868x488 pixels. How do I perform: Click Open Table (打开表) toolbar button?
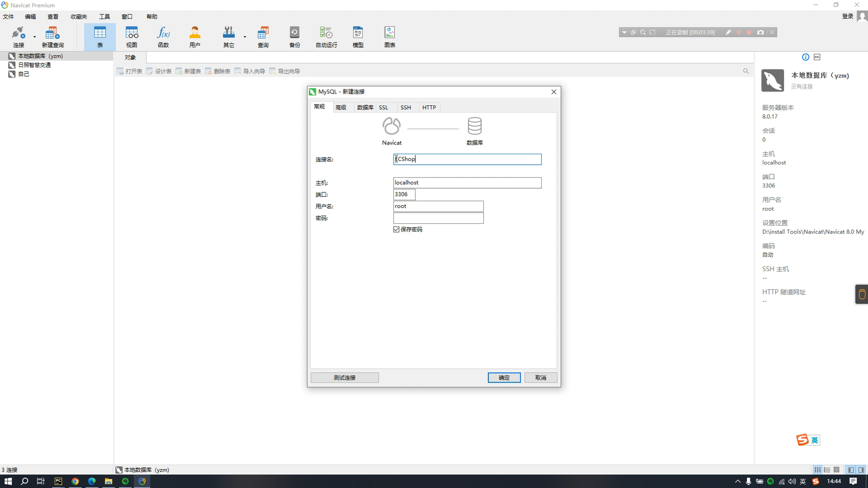coord(129,71)
